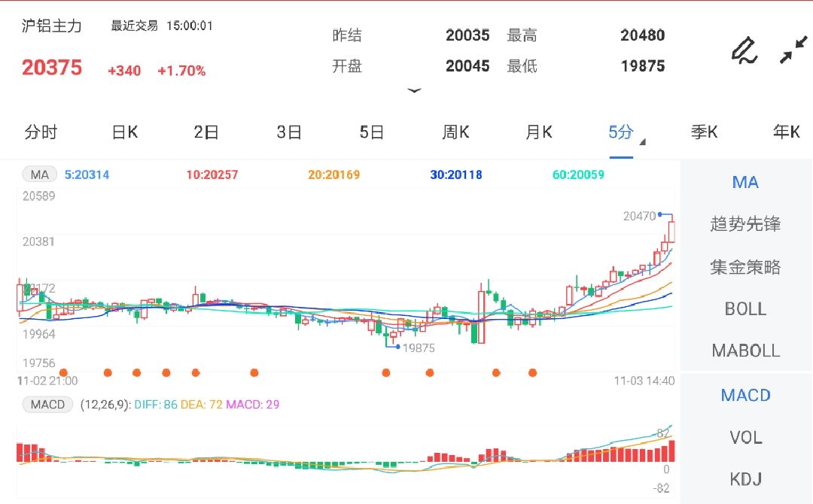The image size is (813, 504).
Task: Click the percent change +1.70%
Action: 181,71
